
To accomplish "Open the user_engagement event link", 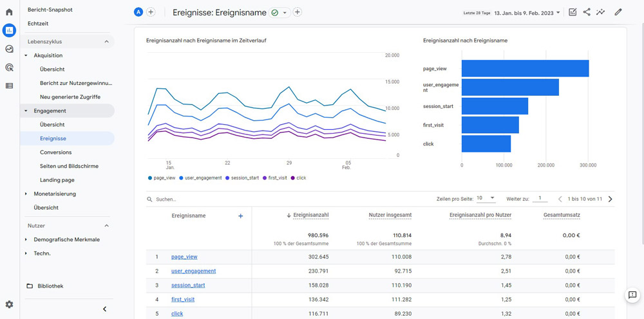I will tap(193, 271).
